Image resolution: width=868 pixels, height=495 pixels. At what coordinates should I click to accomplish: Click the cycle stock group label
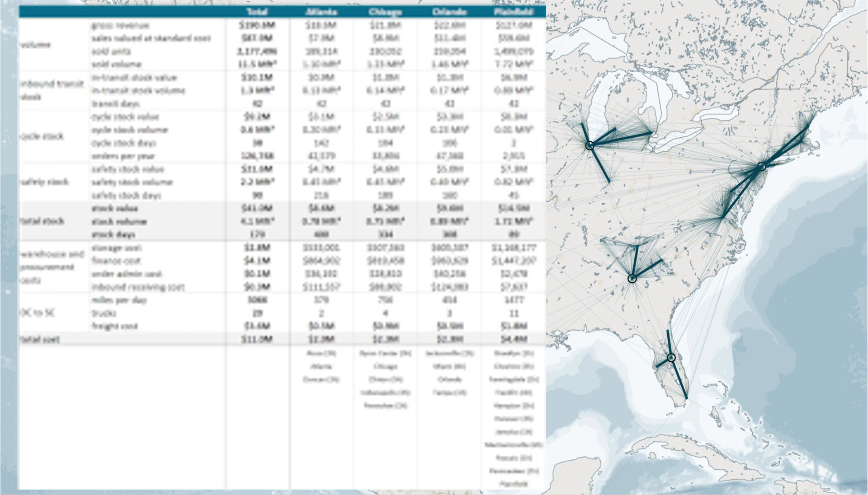42,136
